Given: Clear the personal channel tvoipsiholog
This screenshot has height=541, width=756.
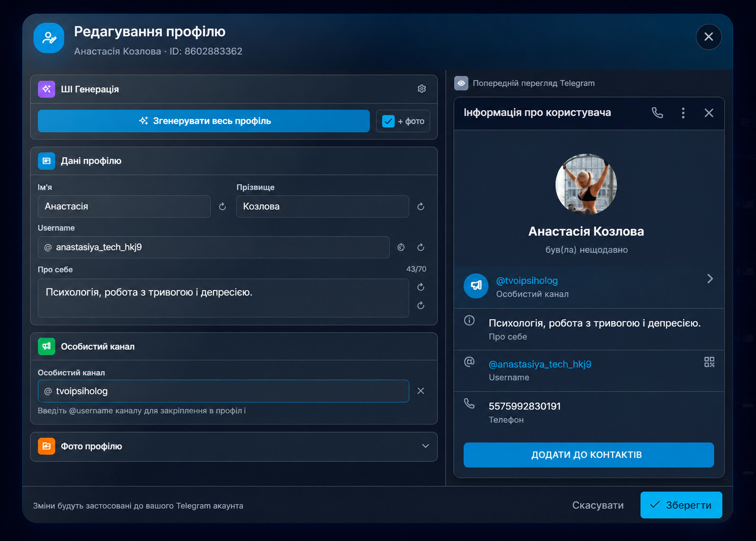Looking at the screenshot, I should point(421,391).
